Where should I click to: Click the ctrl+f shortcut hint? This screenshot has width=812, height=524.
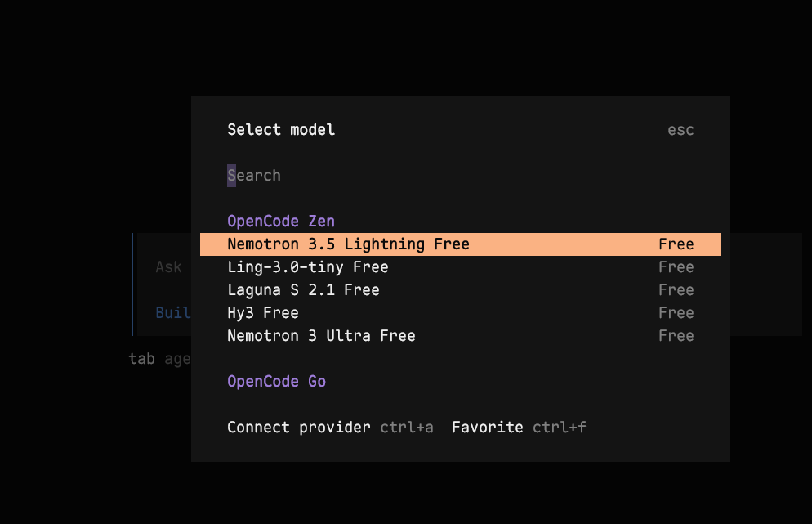(x=560, y=427)
